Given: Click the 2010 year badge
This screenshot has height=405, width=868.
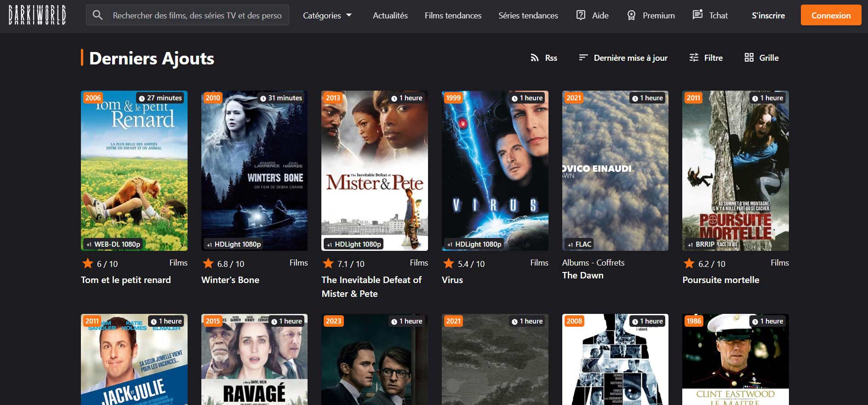Looking at the screenshot, I should 213,98.
